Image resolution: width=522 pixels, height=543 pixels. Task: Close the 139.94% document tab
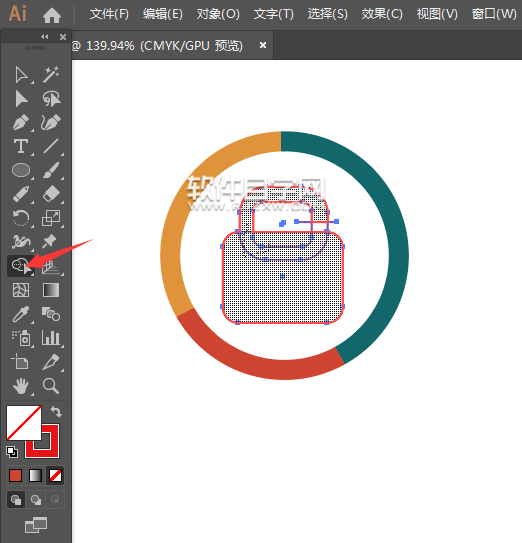coord(263,45)
